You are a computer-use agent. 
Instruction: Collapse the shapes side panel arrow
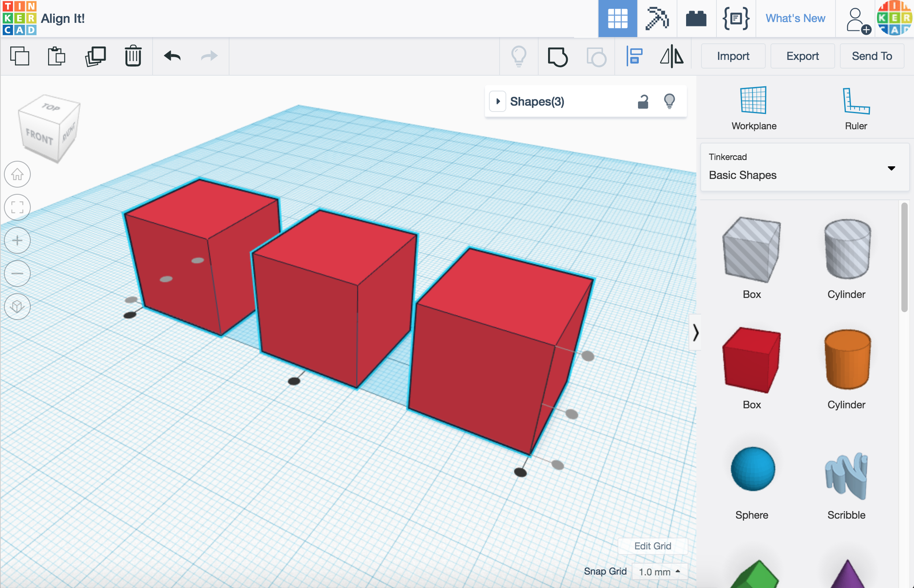tap(695, 333)
